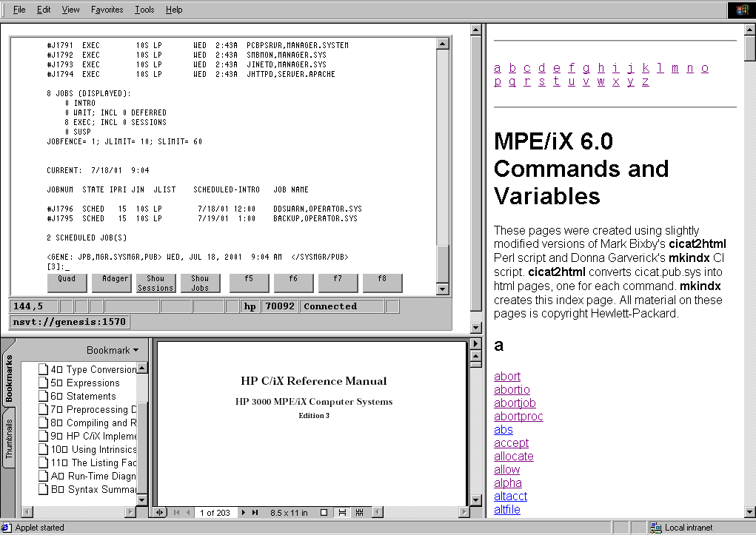Open the 'altacct' command link

pos(511,496)
